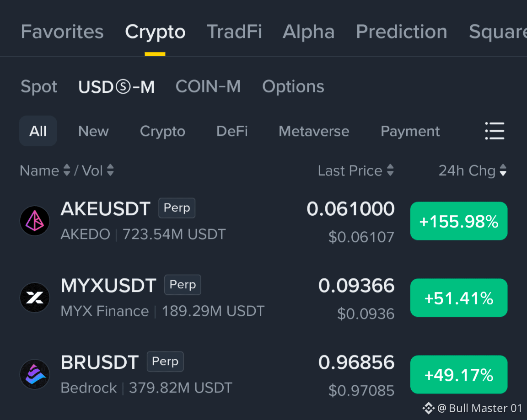Open the Prediction tab
This screenshot has width=527, height=420.
402,32
